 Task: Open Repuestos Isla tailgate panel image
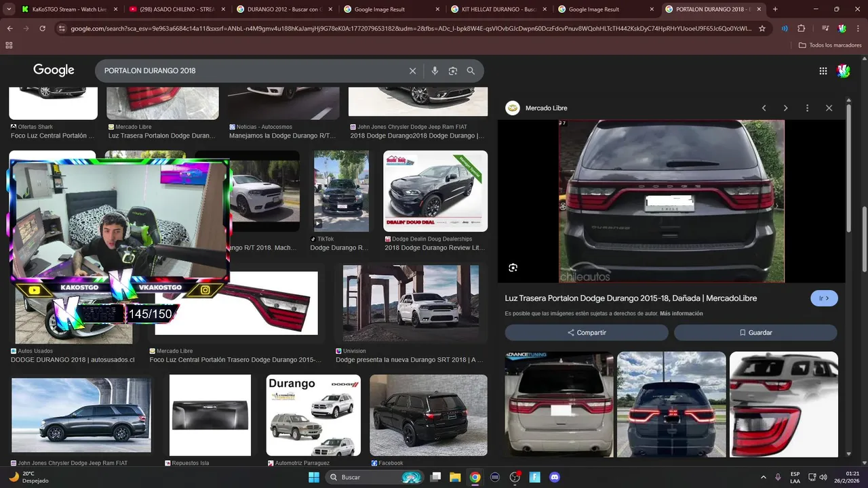click(210, 415)
